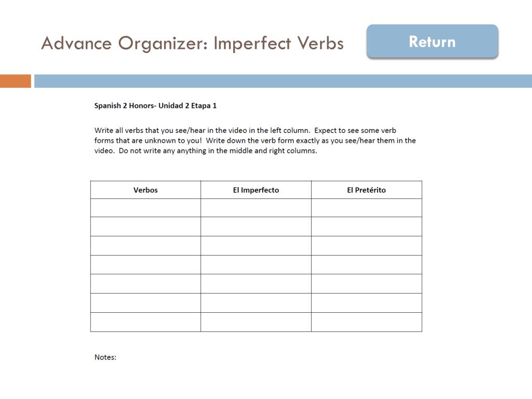Image resolution: width=532 pixels, height=399 pixels.
Task: Select the Spanish 2 Honors heading text
Action: click(x=155, y=105)
